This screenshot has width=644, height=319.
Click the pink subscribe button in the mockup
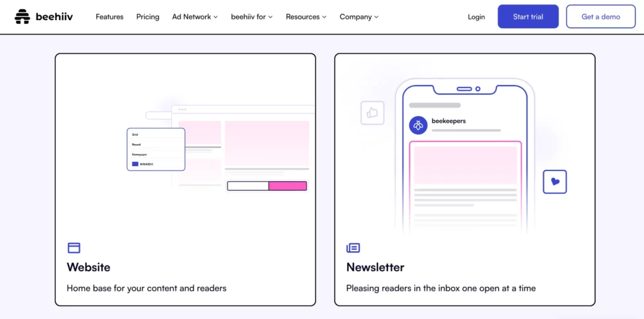click(x=287, y=186)
